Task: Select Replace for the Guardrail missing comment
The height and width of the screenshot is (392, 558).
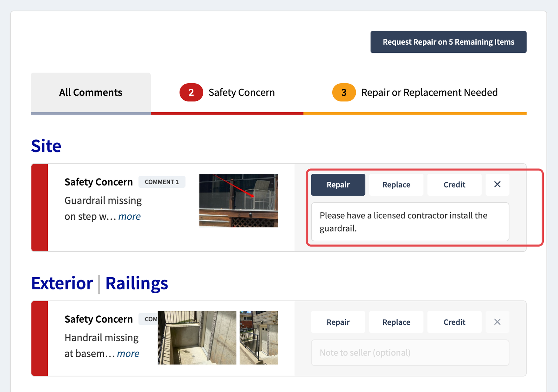Action: tap(396, 185)
